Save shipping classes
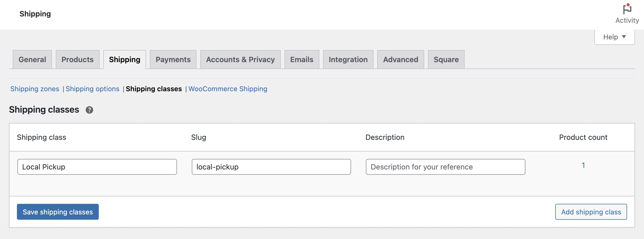The height and width of the screenshot is (239, 644). click(58, 212)
